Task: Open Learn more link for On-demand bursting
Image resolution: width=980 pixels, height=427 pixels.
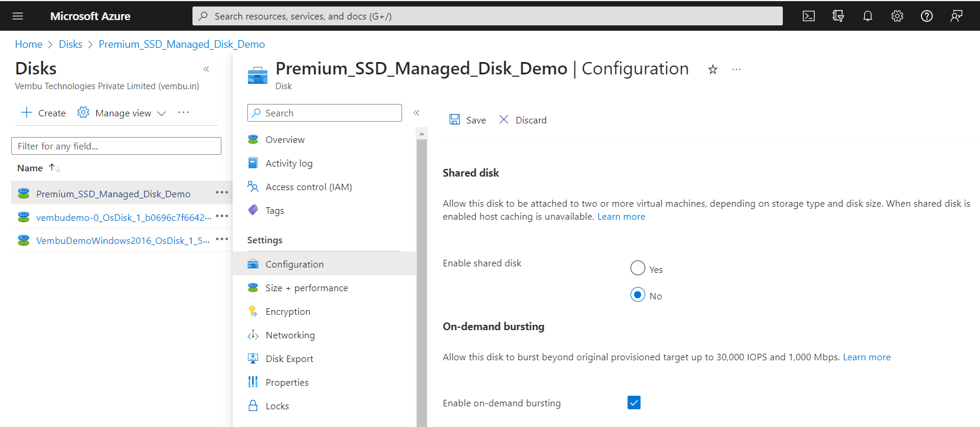Action: tap(867, 357)
